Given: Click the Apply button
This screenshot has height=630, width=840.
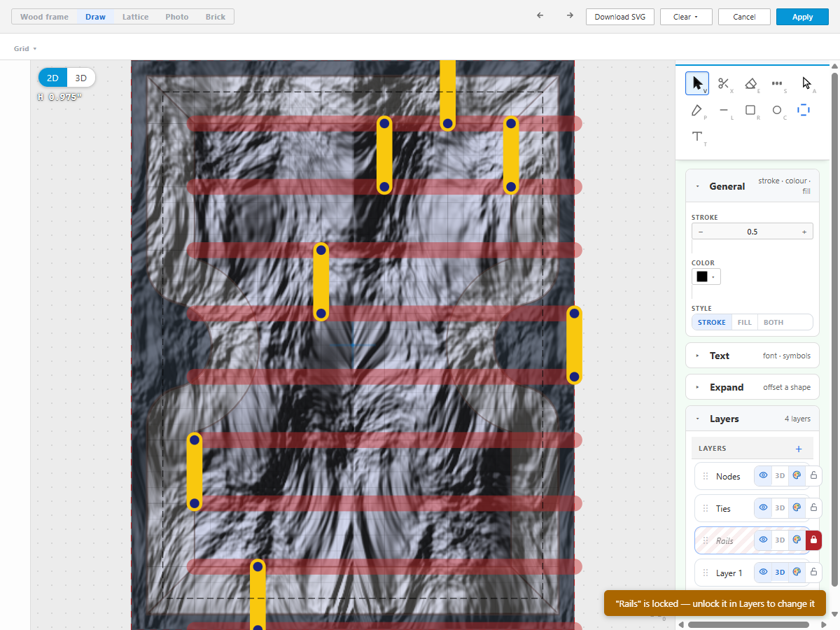Looking at the screenshot, I should pos(802,17).
